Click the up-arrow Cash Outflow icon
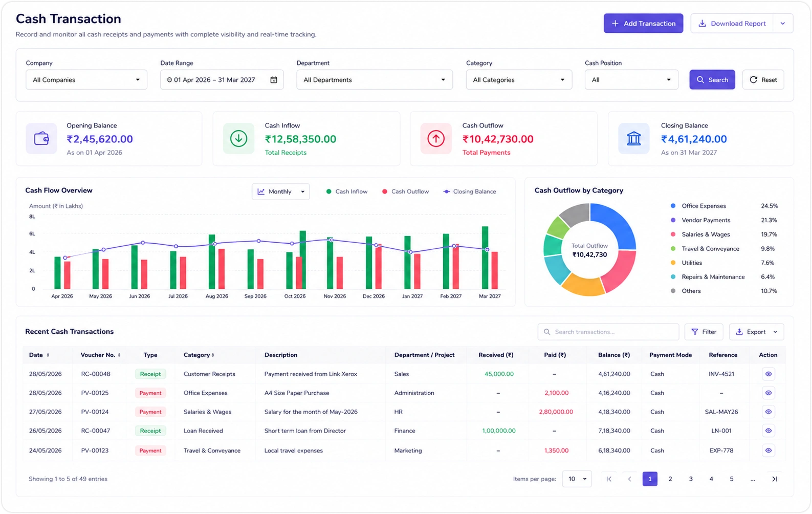 pyautogui.click(x=436, y=138)
